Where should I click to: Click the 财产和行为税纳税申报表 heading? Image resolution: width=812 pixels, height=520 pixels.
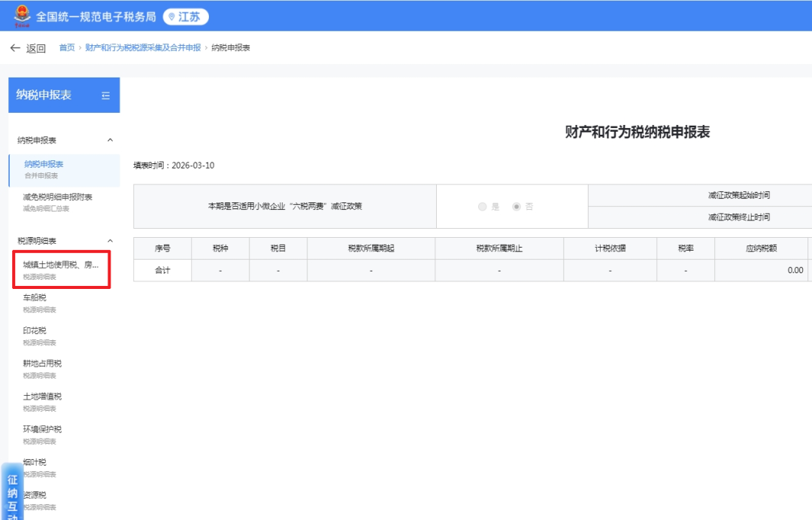click(x=637, y=132)
